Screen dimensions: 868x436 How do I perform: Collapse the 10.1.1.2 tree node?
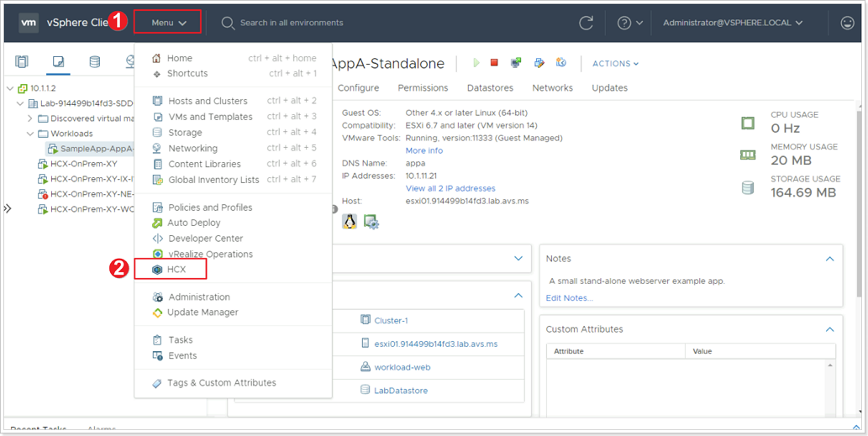[10, 88]
